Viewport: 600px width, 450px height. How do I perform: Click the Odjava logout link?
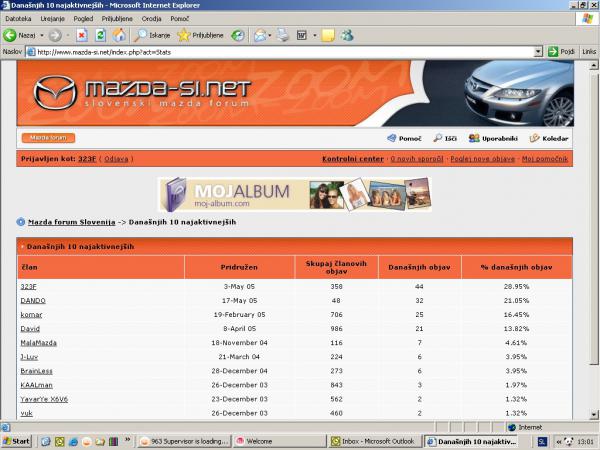116,159
